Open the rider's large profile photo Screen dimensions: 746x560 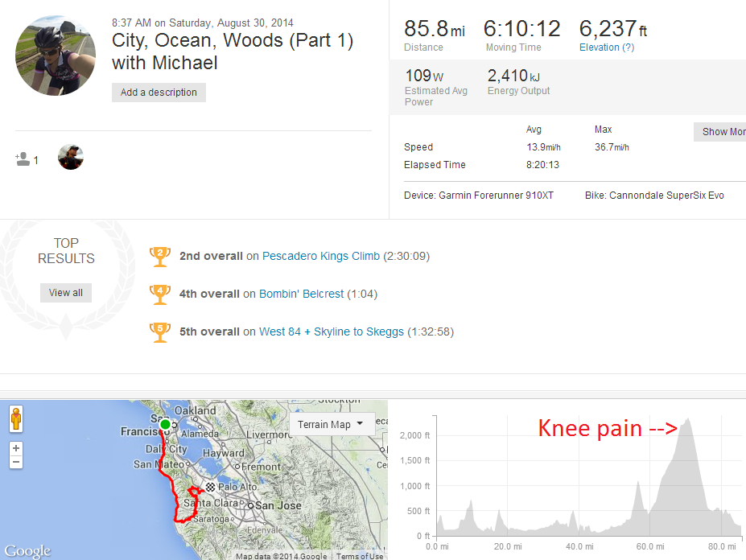56,56
